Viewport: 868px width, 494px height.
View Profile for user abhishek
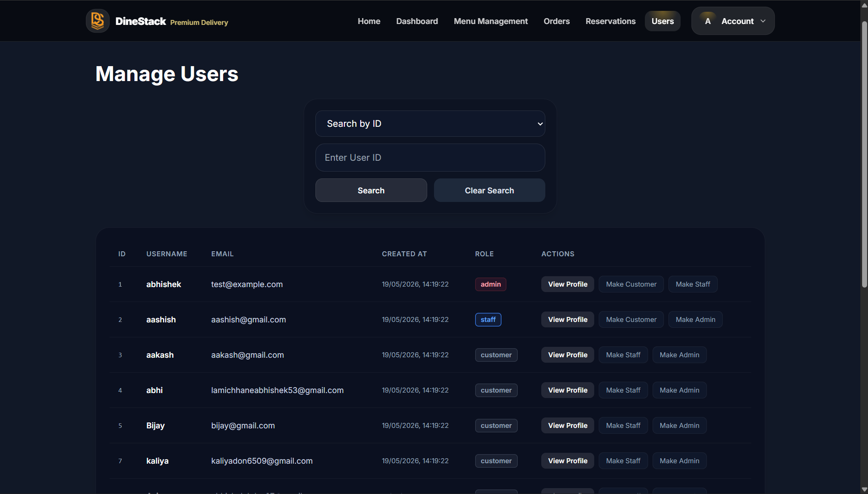pyautogui.click(x=568, y=284)
